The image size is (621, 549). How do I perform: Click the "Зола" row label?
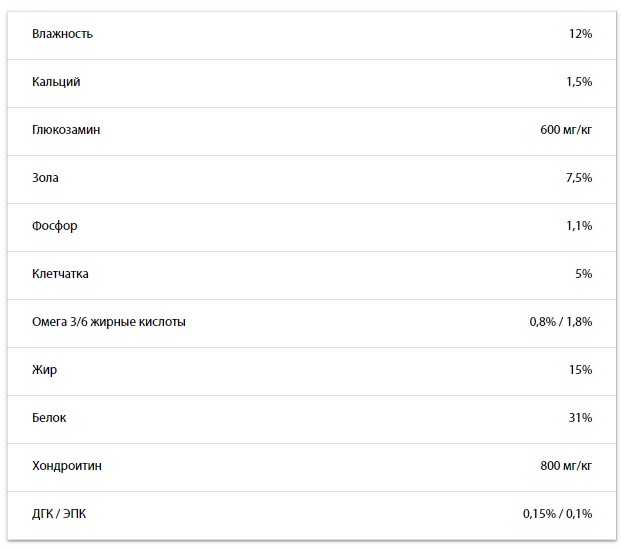point(45,178)
